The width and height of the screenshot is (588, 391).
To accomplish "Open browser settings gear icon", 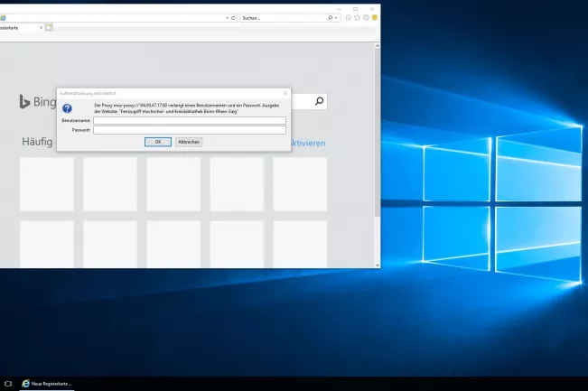I will [x=366, y=17].
